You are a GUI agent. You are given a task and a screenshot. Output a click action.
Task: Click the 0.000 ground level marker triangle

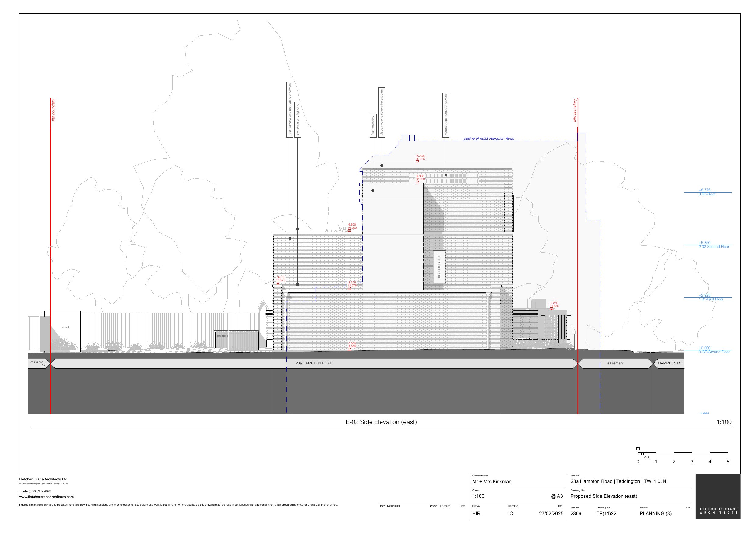pos(349,350)
